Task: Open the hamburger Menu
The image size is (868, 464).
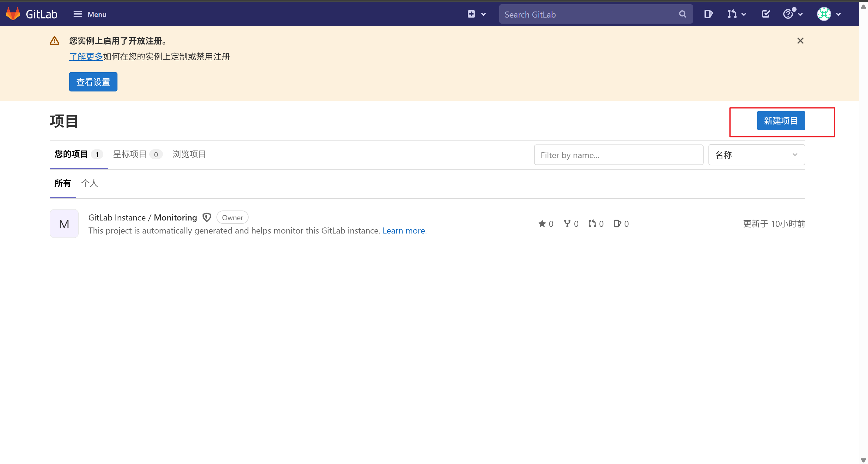Action: click(x=90, y=14)
